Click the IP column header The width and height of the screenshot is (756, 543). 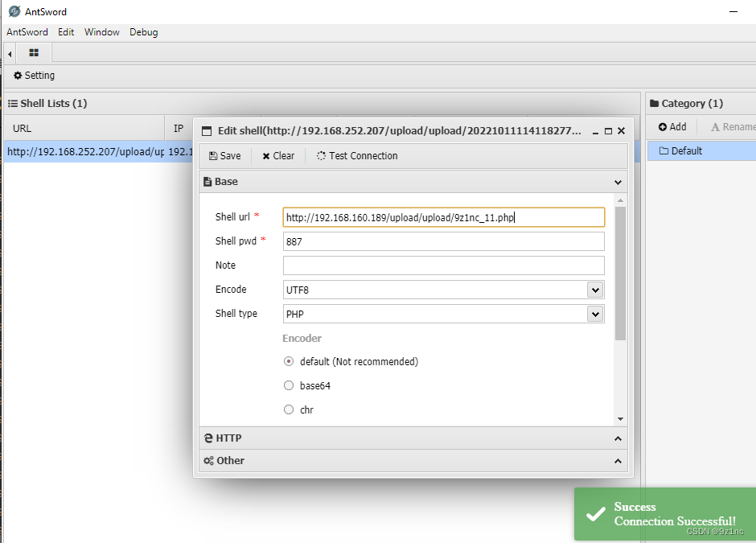coord(179,128)
